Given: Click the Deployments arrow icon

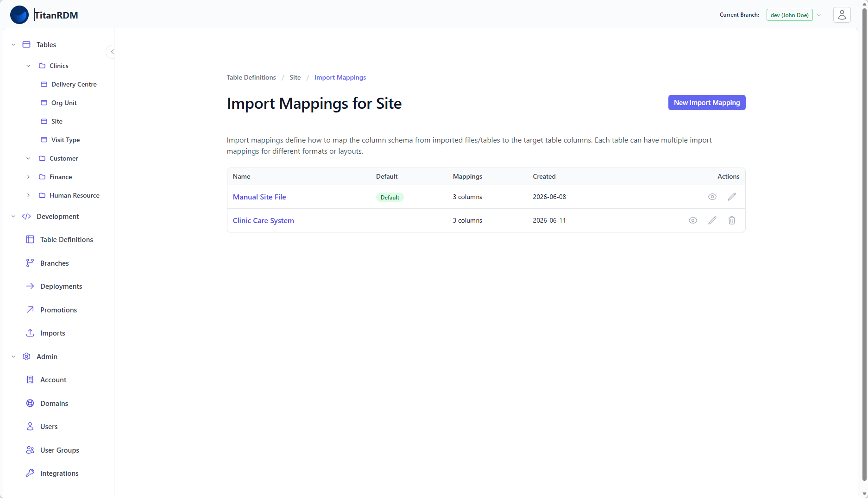Looking at the screenshot, I should (x=30, y=286).
